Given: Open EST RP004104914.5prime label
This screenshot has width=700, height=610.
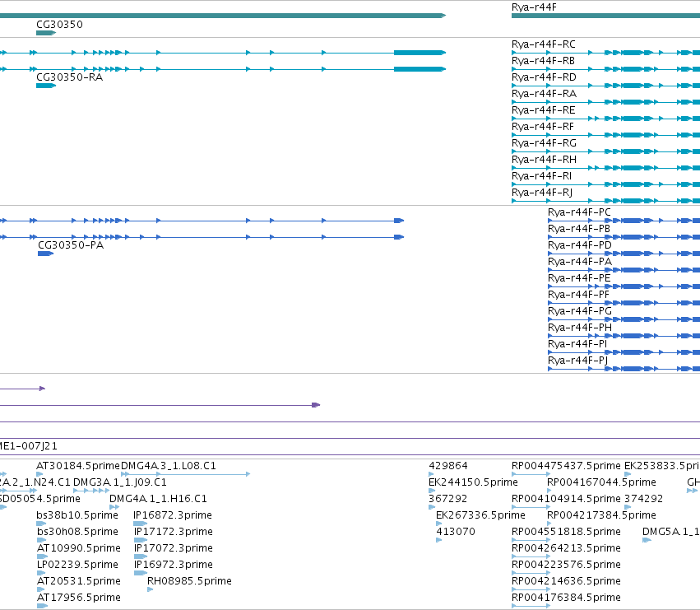Looking at the screenshot, I should click(x=566, y=499).
